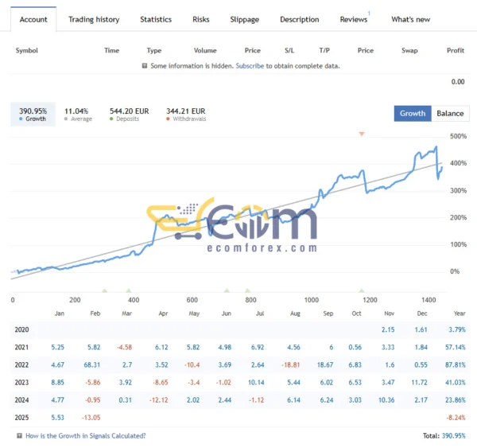This screenshot has height=448, width=477.
Task: Open How is the Growth in Signals Calculated
Action: click(x=86, y=435)
